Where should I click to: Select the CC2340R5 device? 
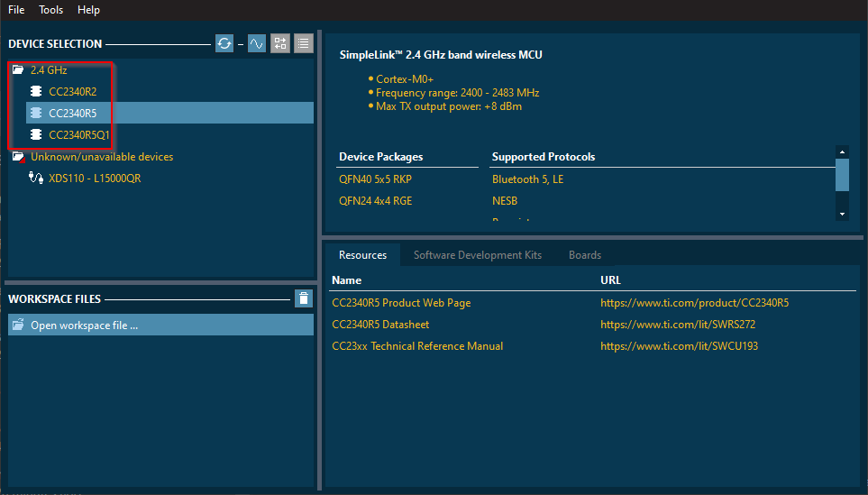pyautogui.click(x=73, y=113)
